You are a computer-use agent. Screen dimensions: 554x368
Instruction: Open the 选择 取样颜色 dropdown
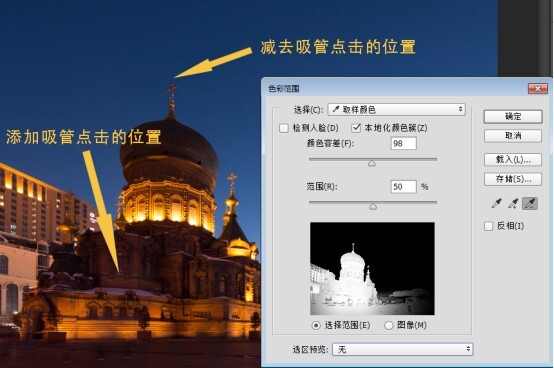(396, 109)
